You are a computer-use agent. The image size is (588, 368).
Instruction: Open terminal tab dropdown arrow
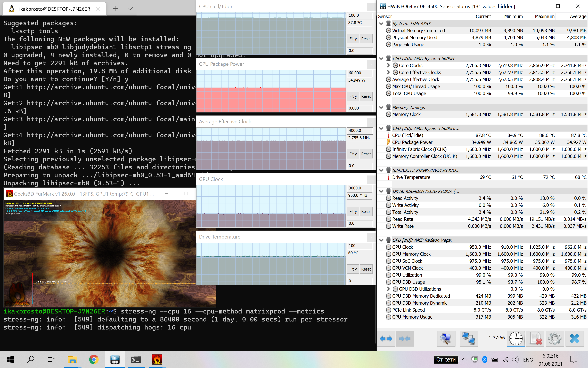130,9
